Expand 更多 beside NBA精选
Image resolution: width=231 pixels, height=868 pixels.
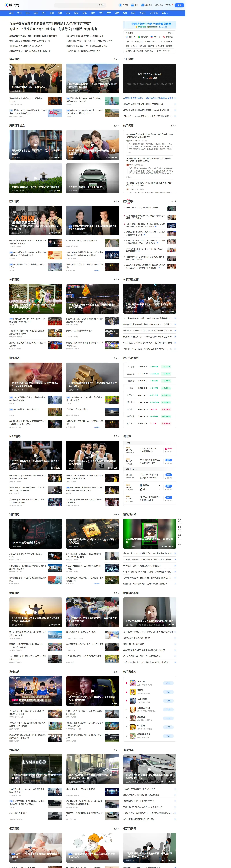click(x=116, y=436)
